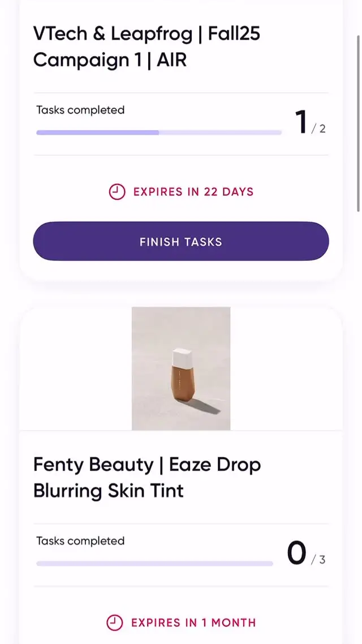Image resolution: width=362 pixels, height=644 pixels.
Task: Open the VTech & Leapfrog Fall25 Campaign title
Action: (146, 47)
